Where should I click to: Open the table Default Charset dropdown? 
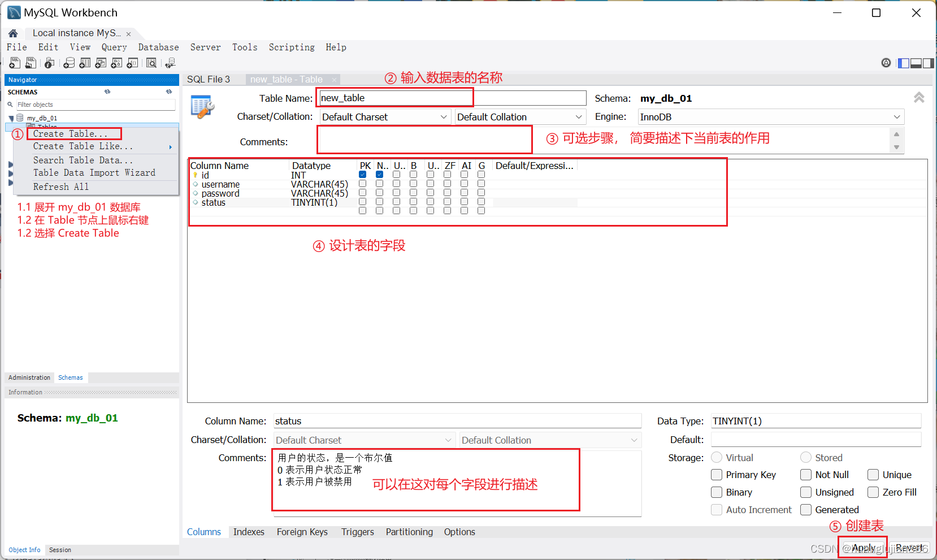[385, 117]
